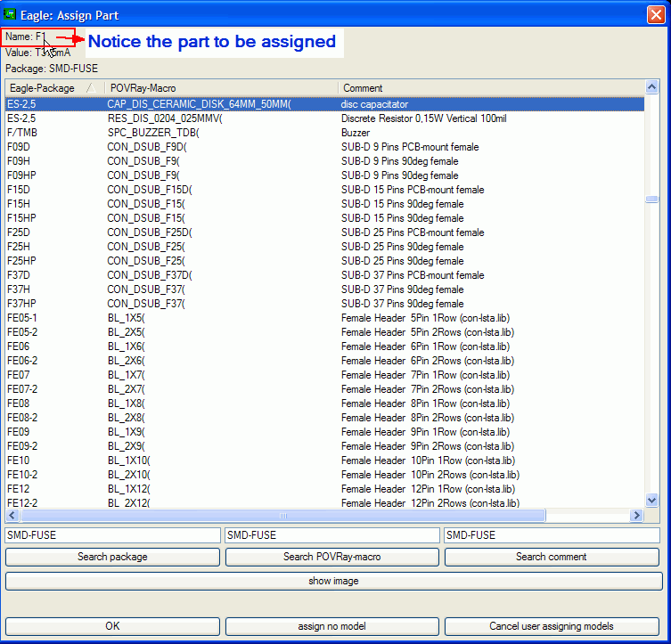Viewport: 671px width, 644px height.
Task: Click Cancel user assigning models button
Action: point(552,626)
